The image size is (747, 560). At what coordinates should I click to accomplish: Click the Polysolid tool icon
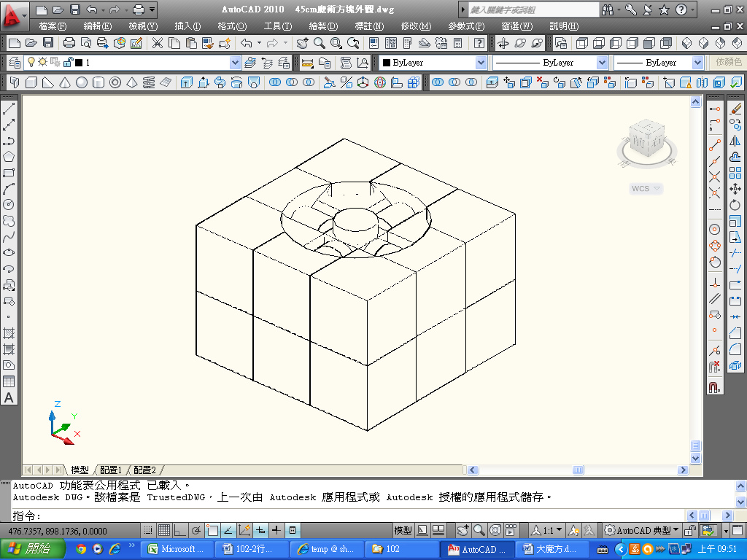coord(15,82)
